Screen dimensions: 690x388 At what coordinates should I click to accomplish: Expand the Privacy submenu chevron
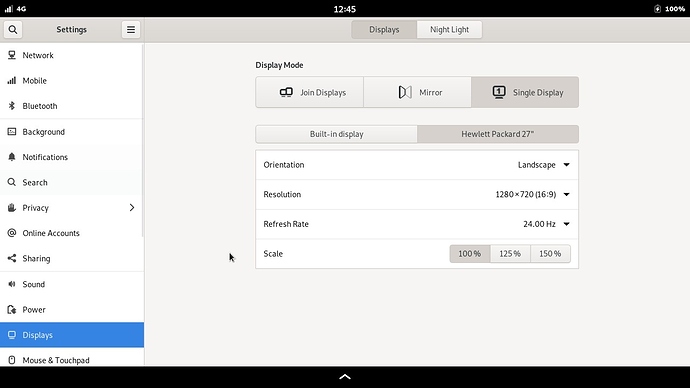point(132,208)
